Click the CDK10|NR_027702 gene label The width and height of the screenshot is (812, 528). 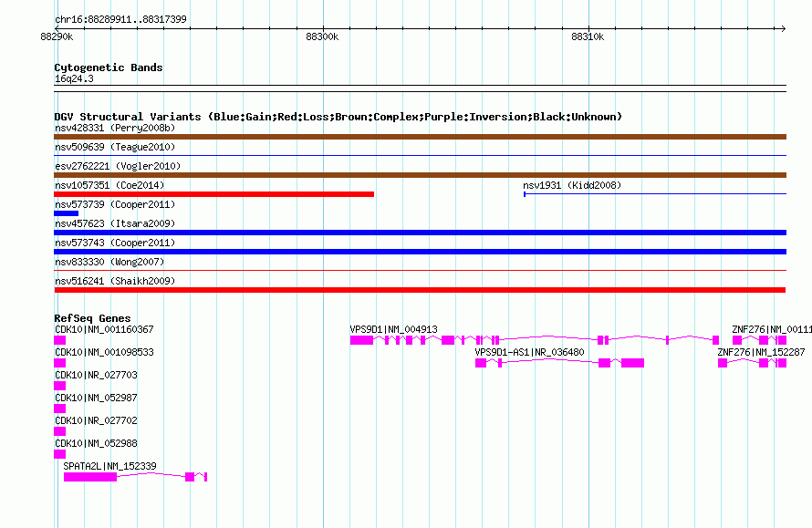(96, 420)
